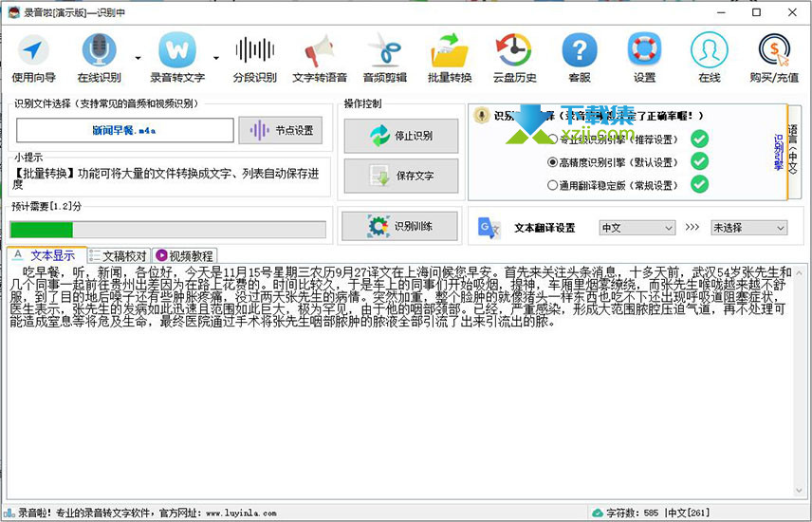
Task: Expand the 中文 source language dropdown
Action: [636, 228]
